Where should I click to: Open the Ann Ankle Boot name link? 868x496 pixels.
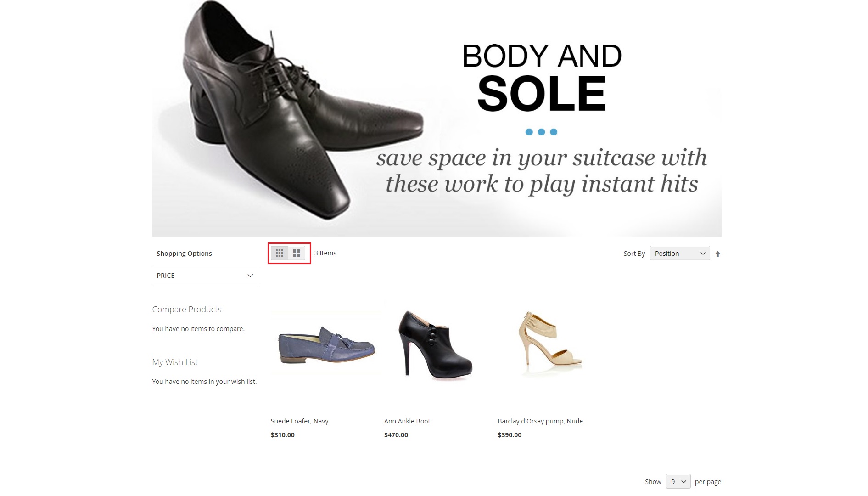[x=407, y=421]
